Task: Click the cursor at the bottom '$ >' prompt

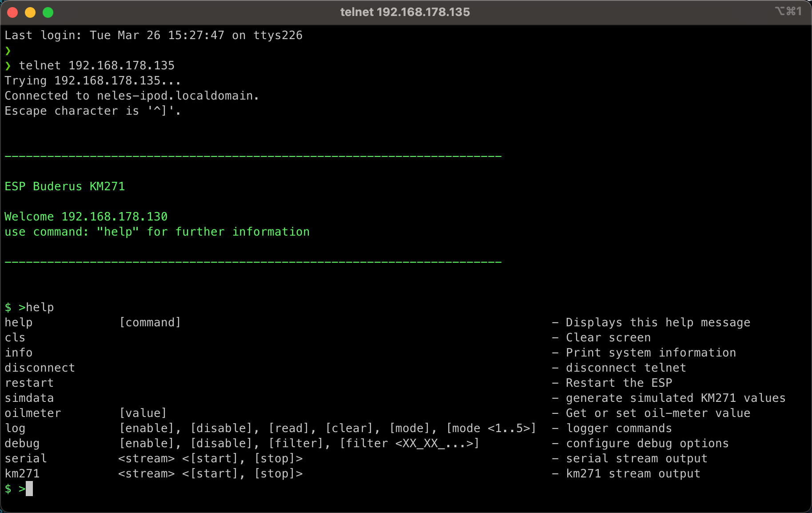Action: point(29,489)
